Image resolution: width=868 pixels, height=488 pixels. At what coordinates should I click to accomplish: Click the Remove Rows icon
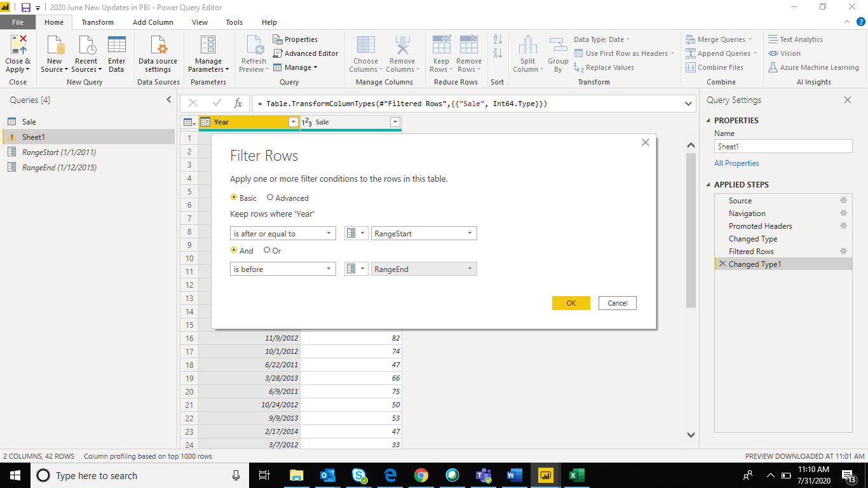tap(469, 46)
